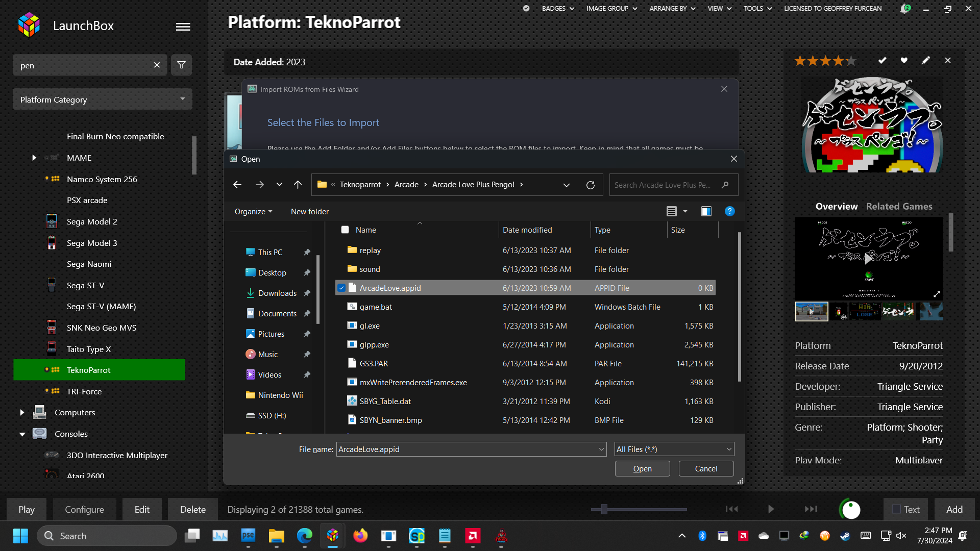The width and height of the screenshot is (980, 551).
Task: Set the game rating to five stars
Action: pos(851,61)
